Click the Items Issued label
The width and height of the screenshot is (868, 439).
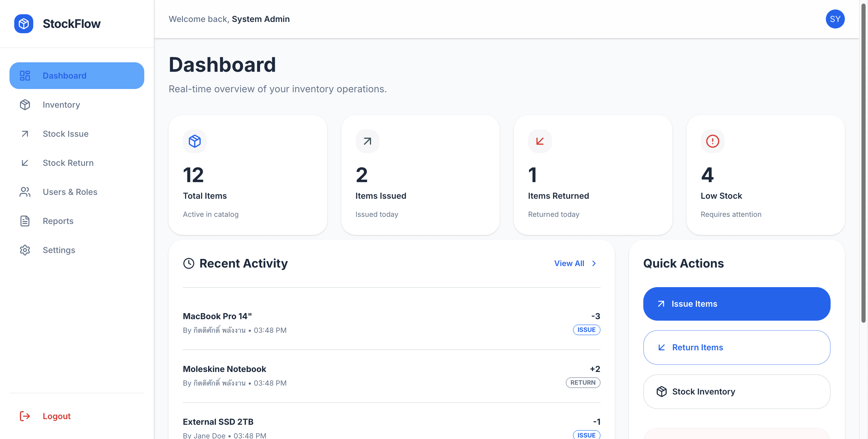coord(381,195)
